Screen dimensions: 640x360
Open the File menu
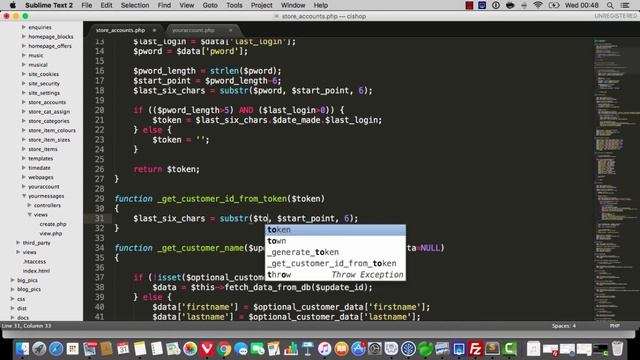pos(87,5)
